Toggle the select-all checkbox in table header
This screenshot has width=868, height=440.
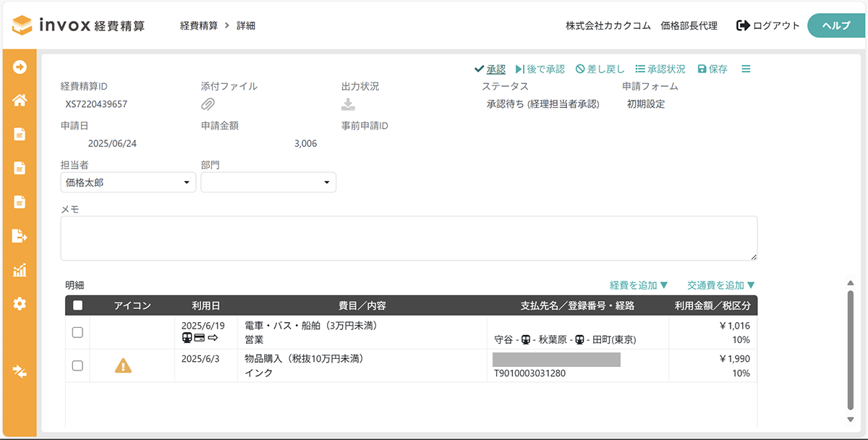tap(78, 305)
